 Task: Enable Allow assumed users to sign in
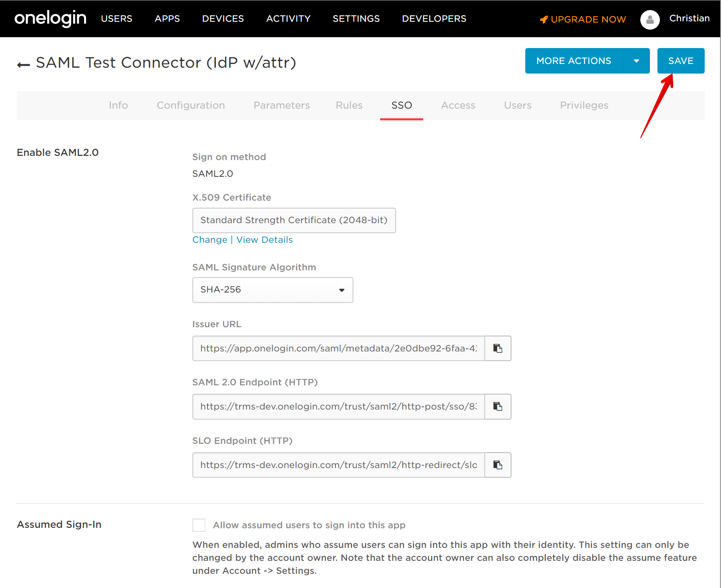click(199, 525)
